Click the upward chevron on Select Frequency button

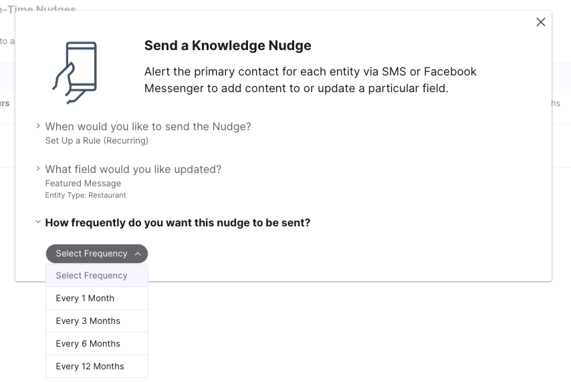(x=138, y=254)
